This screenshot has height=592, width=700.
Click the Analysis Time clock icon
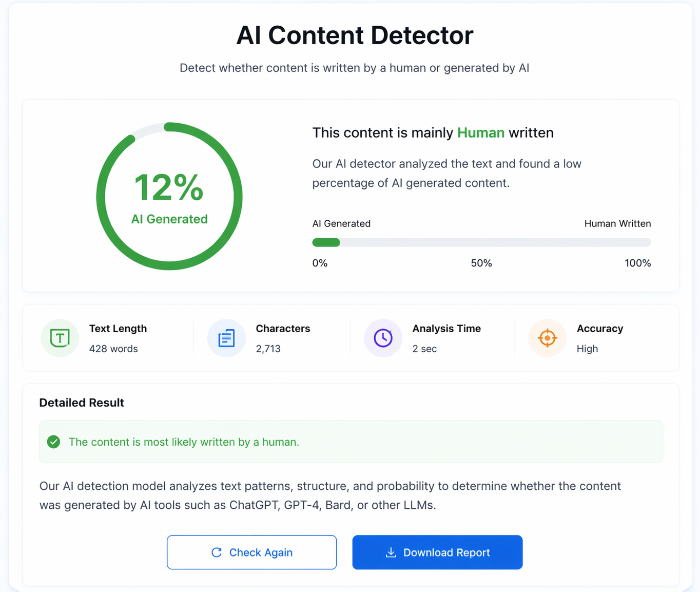coord(383,338)
